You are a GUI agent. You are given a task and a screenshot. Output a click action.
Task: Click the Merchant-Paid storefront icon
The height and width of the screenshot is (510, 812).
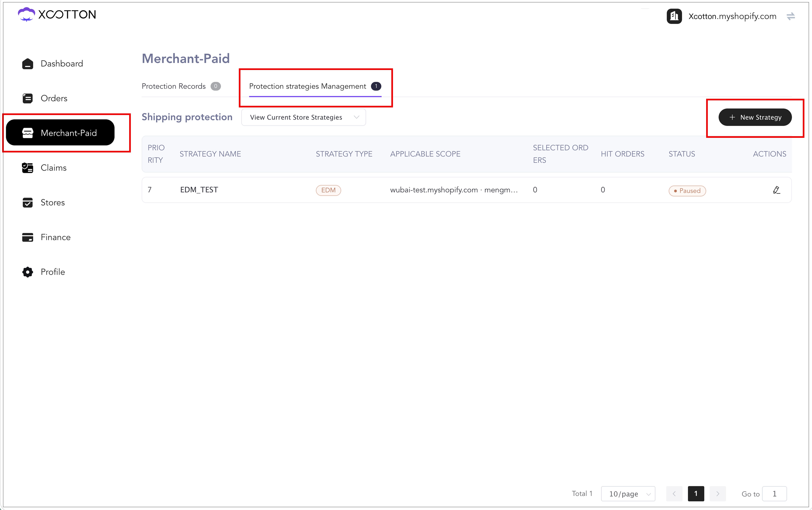click(28, 133)
